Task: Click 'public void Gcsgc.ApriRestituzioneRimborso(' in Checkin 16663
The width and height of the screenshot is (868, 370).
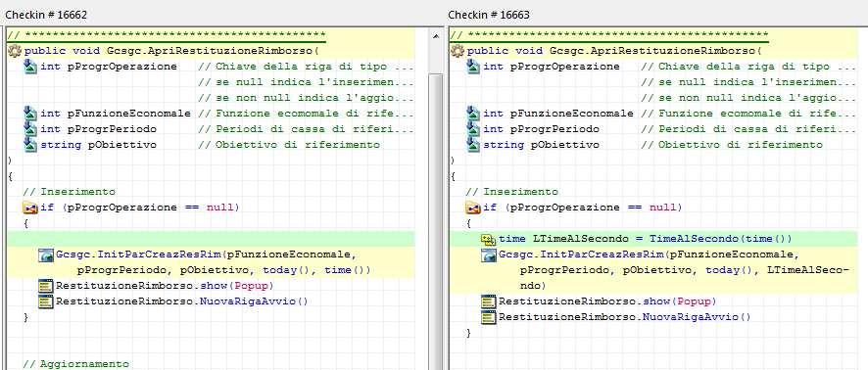Action: 614,51
